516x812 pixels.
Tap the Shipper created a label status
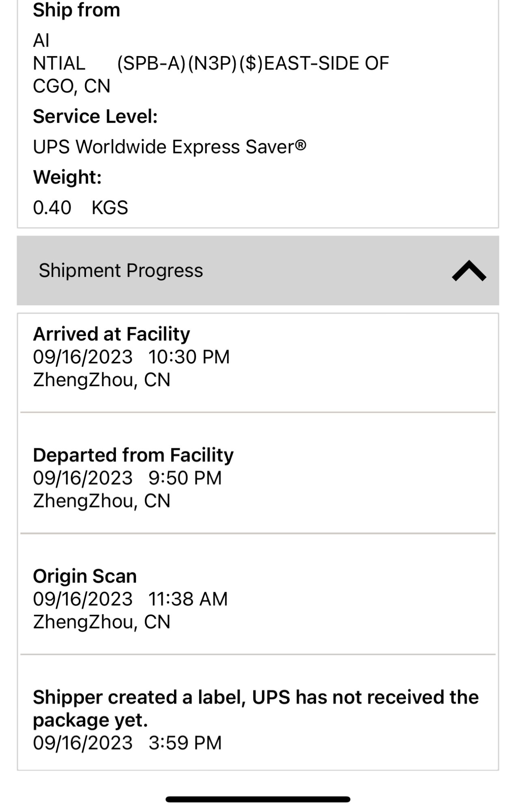(x=256, y=708)
